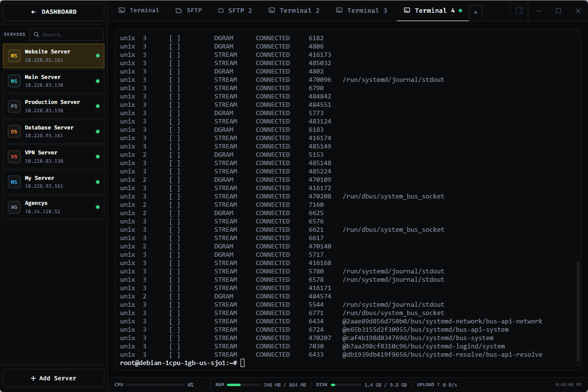Switch to the Terminal 2 tab
This screenshot has width=588, height=392.
(x=294, y=10)
